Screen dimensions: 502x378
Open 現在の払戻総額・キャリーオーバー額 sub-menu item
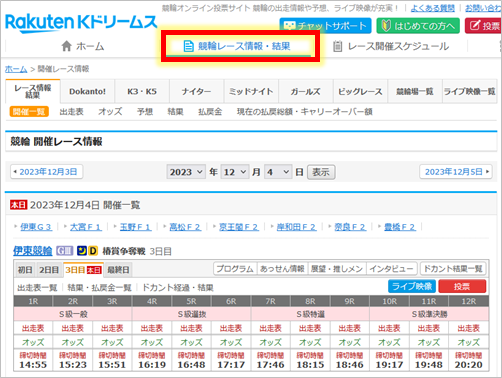304,111
